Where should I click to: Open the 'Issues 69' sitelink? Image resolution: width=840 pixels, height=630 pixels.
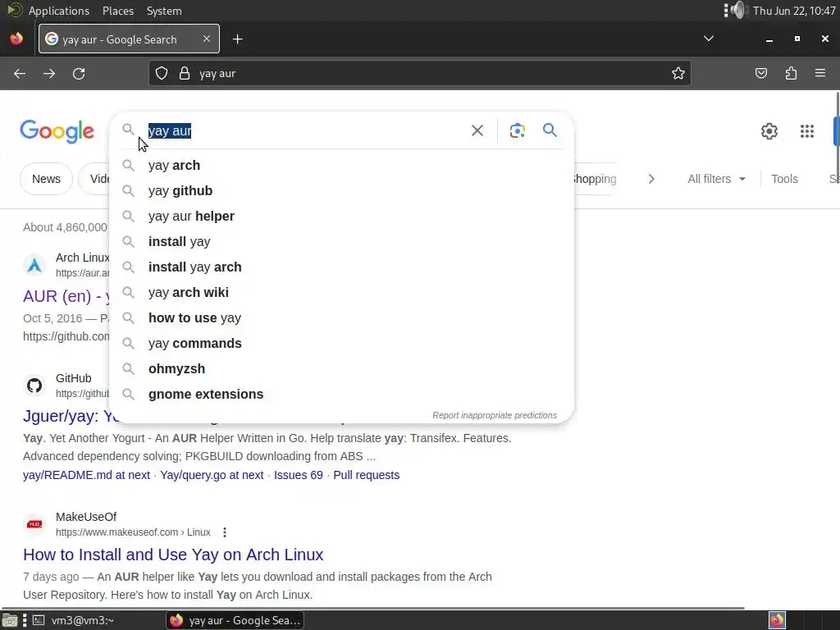coord(299,475)
